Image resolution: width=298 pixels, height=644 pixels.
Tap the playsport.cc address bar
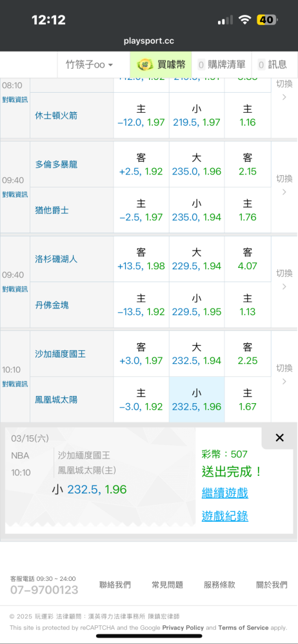coord(149,41)
